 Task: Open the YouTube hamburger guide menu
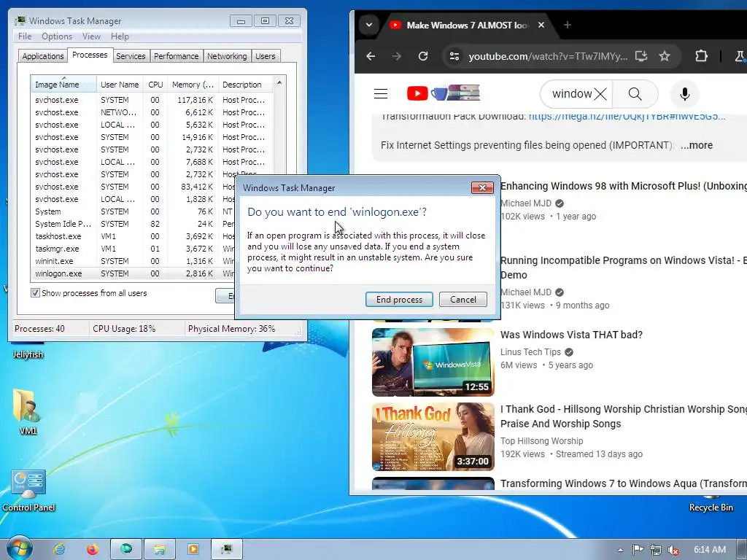pos(381,94)
